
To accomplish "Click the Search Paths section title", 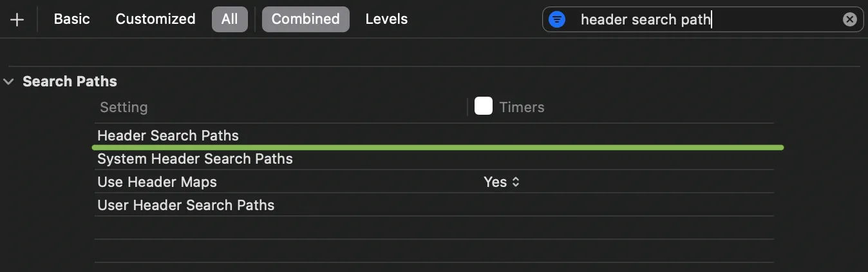I will pos(70,82).
